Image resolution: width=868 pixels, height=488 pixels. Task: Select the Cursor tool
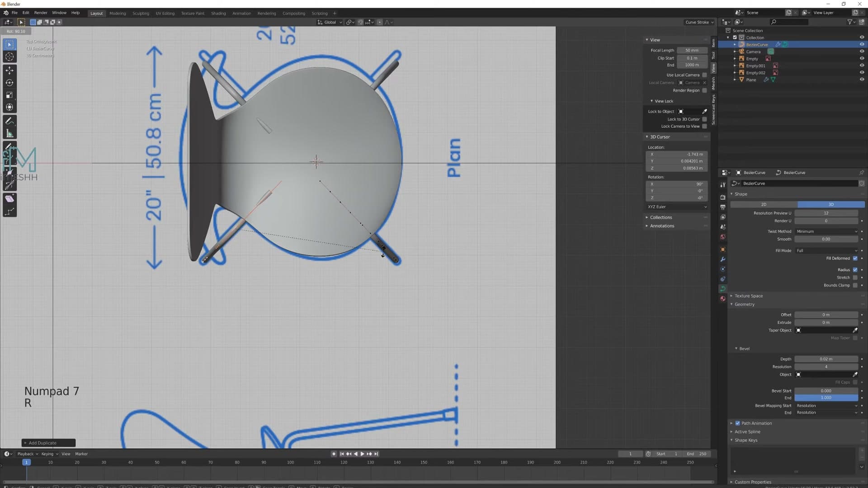tap(9, 57)
